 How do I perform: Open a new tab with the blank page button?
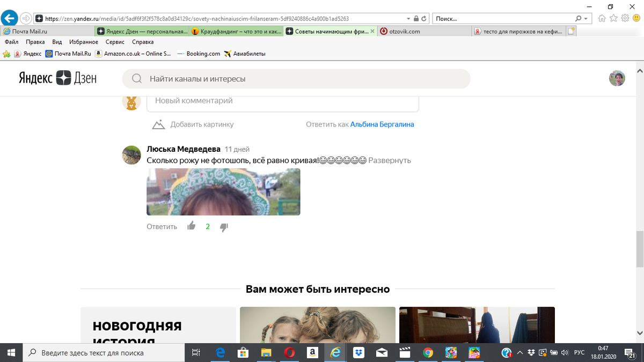click(x=572, y=31)
